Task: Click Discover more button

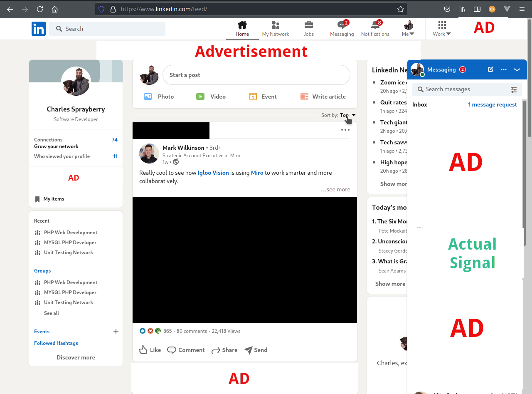Action: pos(76,357)
